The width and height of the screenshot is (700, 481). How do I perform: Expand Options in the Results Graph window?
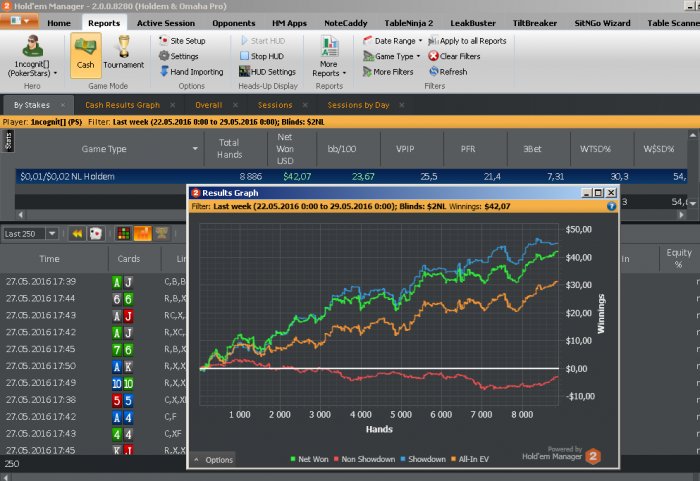coord(214,460)
